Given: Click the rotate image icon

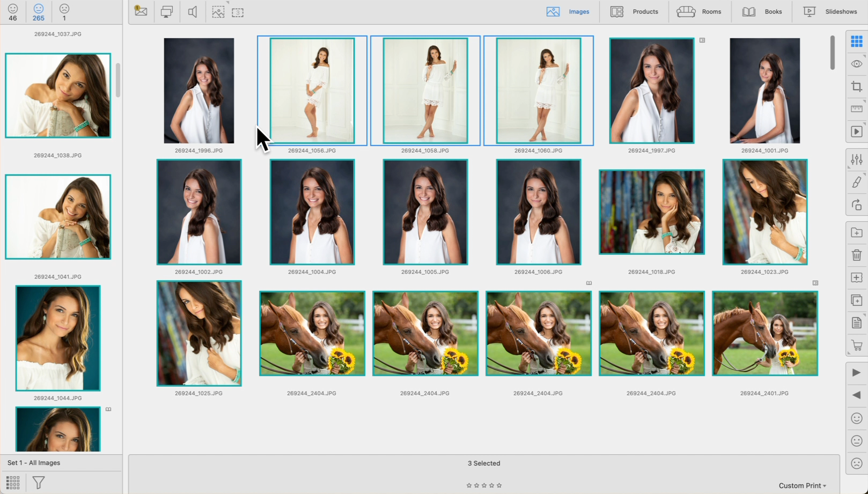Looking at the screenshot, I should pyautogui.click(x=856, y=205).
